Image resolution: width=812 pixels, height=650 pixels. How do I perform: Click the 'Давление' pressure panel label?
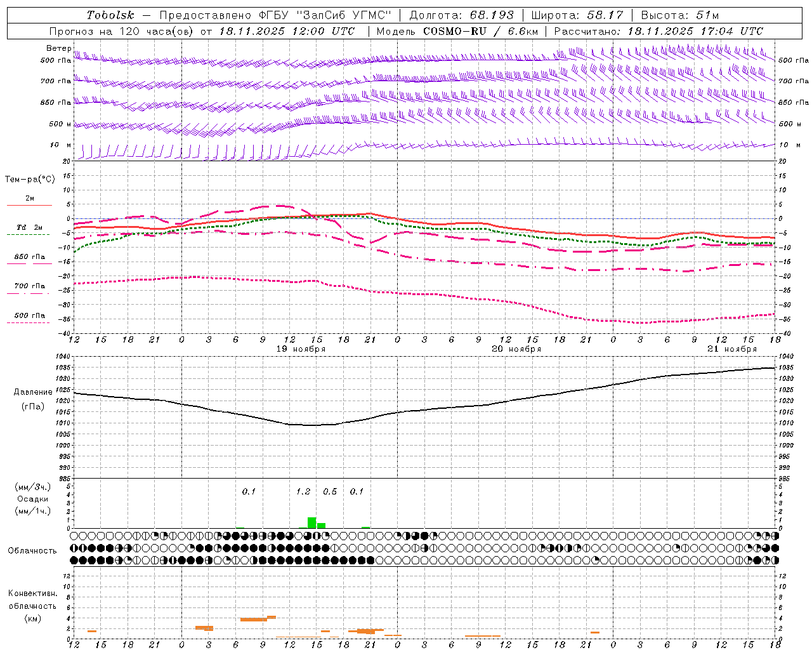click(x=33, y=392)
